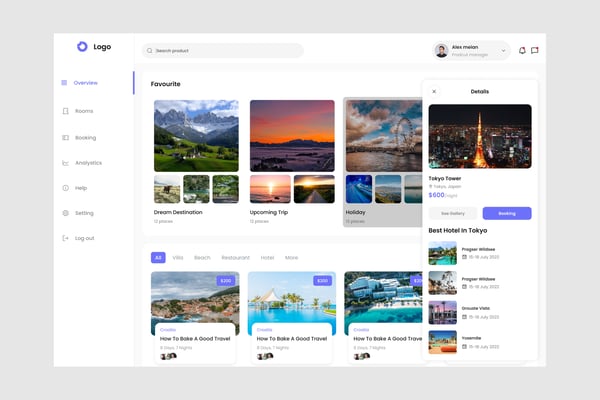Open the Analystics sidebar menu item
The image size is (600, 400).
[x=89, y=163]
